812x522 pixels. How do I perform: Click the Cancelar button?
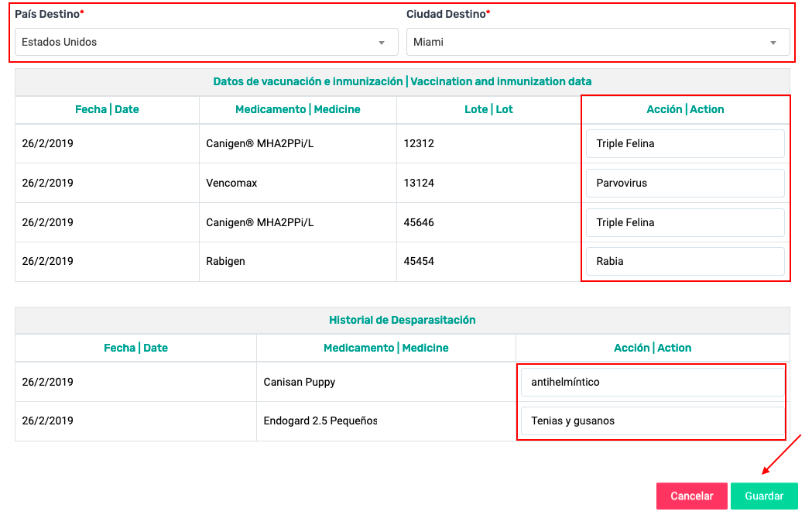691,496
